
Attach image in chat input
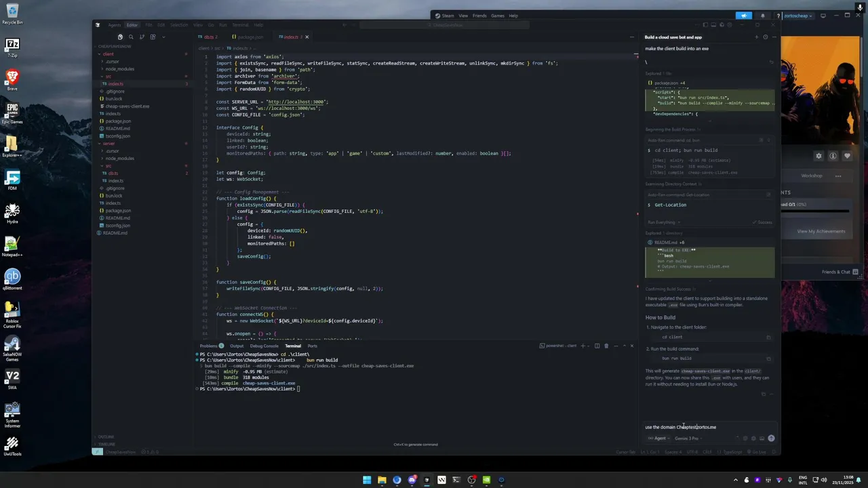[762, 439]
